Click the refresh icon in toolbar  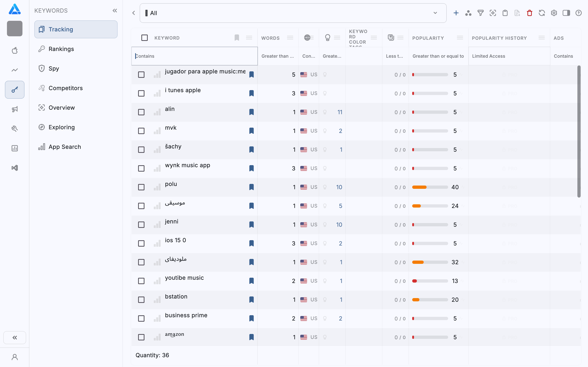point(542,13)
